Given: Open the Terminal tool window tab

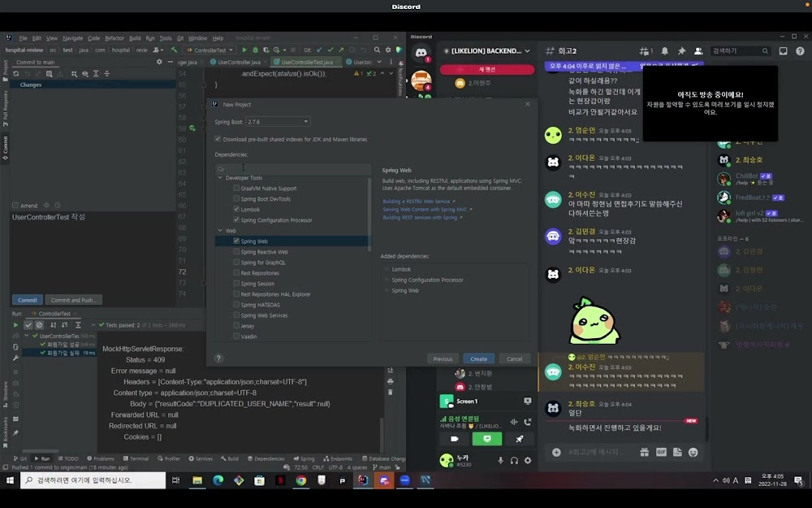Looking at the screenshot, I should click(136, 458).
